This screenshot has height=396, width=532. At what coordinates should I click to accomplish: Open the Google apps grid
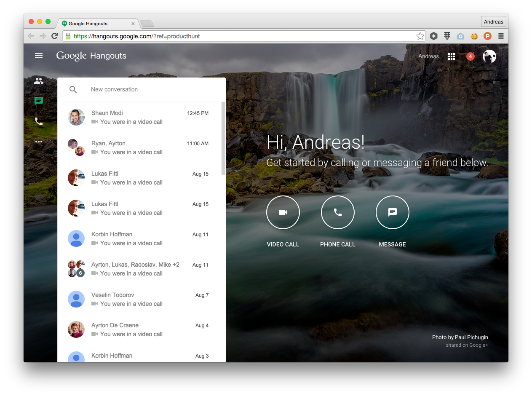coord(452,56)
